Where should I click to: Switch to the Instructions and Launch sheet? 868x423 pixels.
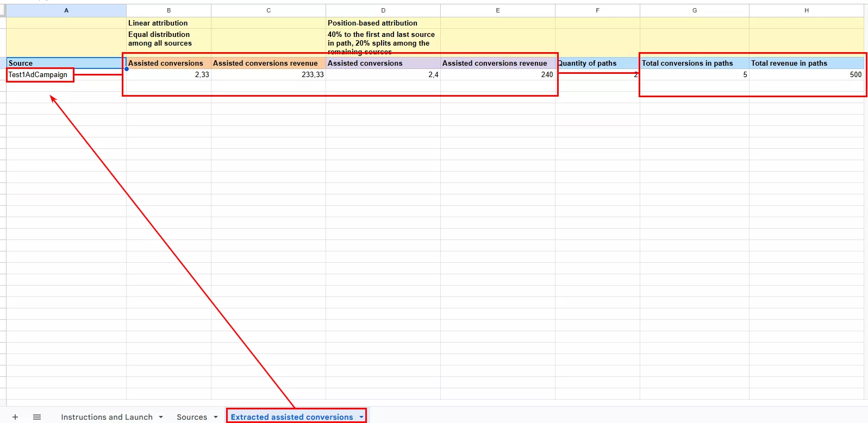(x=107, y=417)
